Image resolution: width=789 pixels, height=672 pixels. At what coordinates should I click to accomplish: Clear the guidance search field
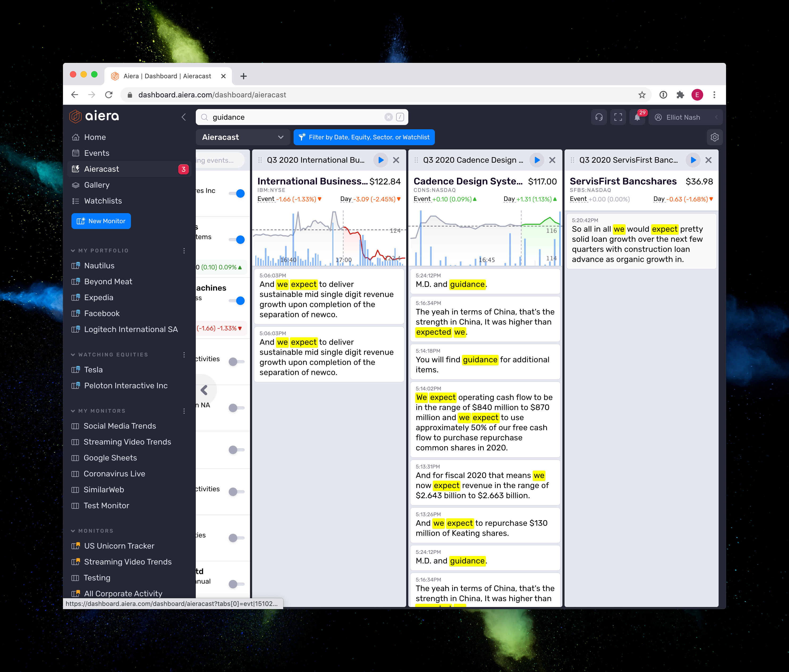click(388, 117)
